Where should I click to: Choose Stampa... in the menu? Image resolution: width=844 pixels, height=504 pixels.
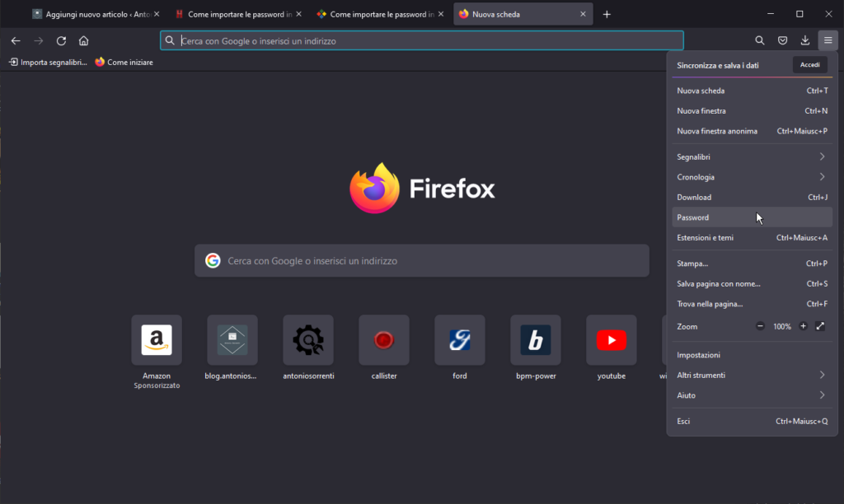(752, 264)
